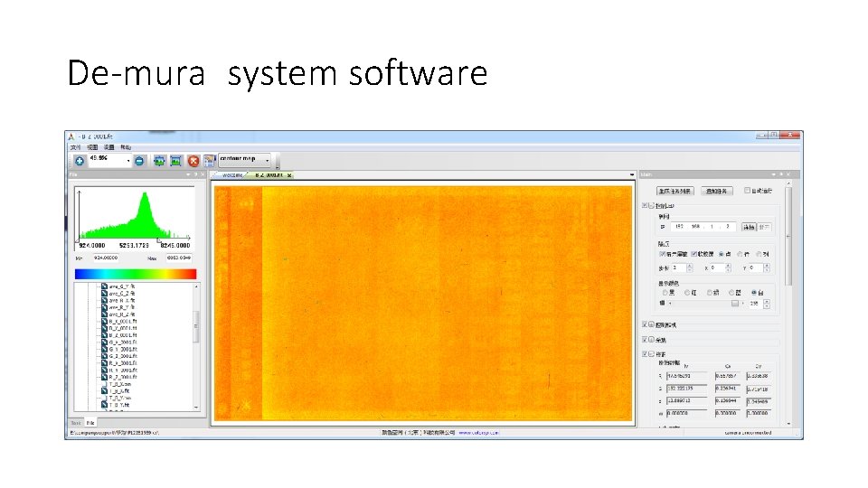This screenshot has width=868, height=488.
Task: Click the file tree scroll down arrow
Action: pos(196,408)
